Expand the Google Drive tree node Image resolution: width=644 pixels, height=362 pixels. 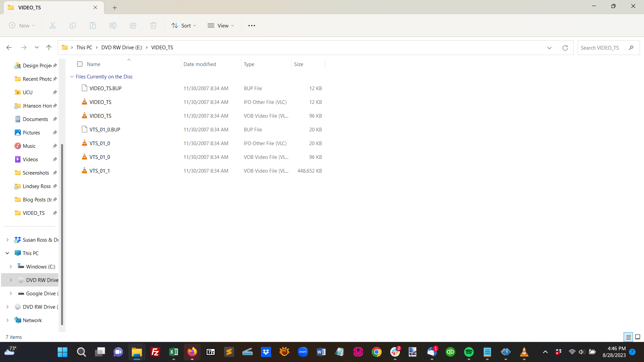[11, 294]
